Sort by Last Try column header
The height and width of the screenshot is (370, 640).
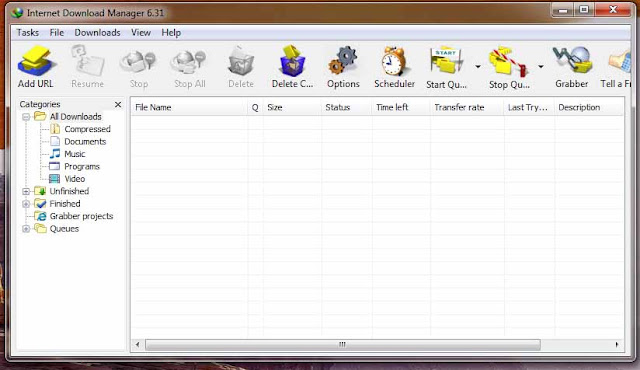pos(529,107)
